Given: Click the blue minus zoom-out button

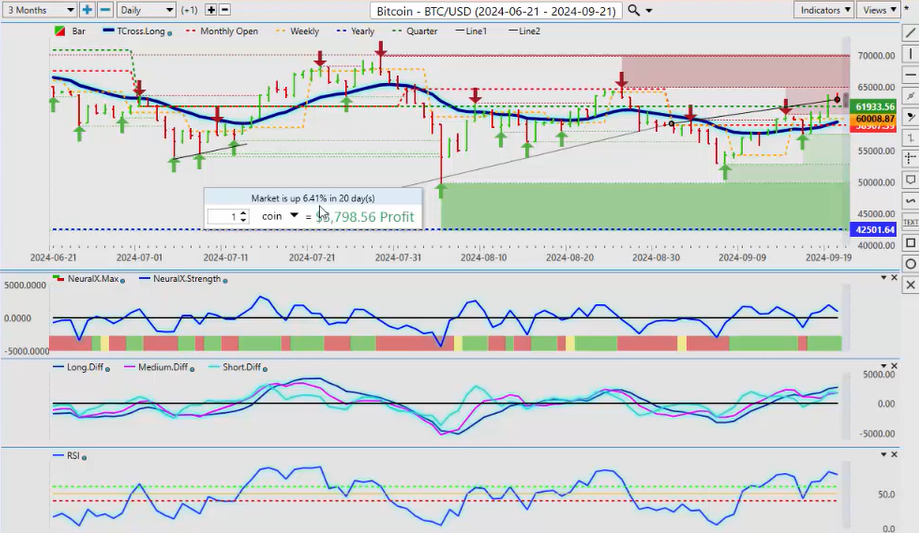Looking at the screenshot, I should pos(105,10).
